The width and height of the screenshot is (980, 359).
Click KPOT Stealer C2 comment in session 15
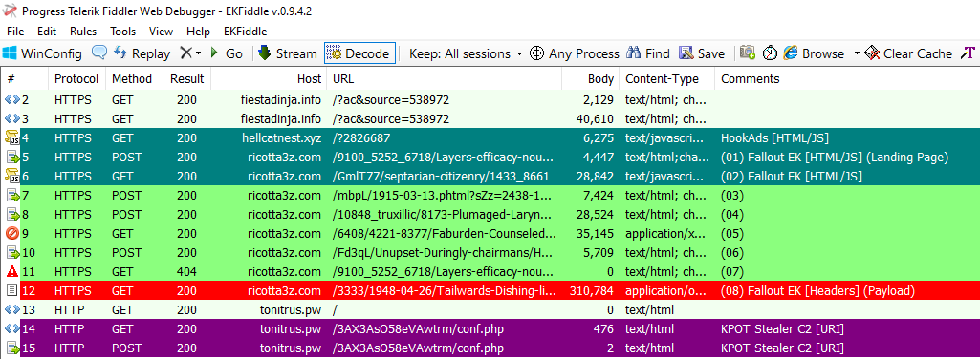click(x=782, y=348)
